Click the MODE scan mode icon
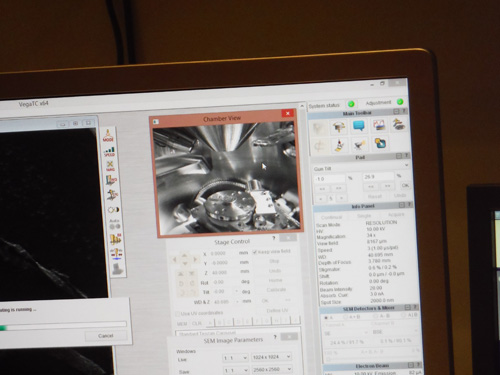This screenshot has height=375, width=500. tap(108, 135)
